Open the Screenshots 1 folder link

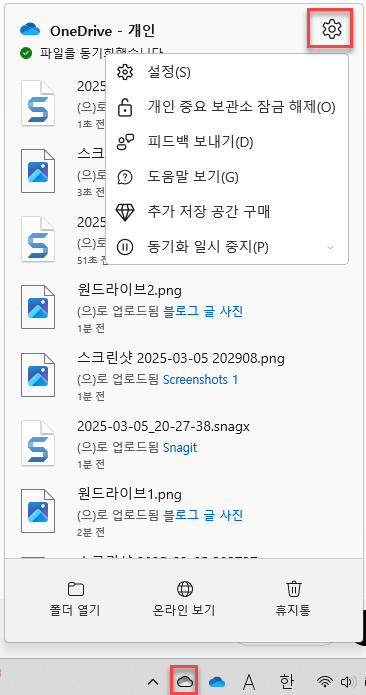click(200, 380)
